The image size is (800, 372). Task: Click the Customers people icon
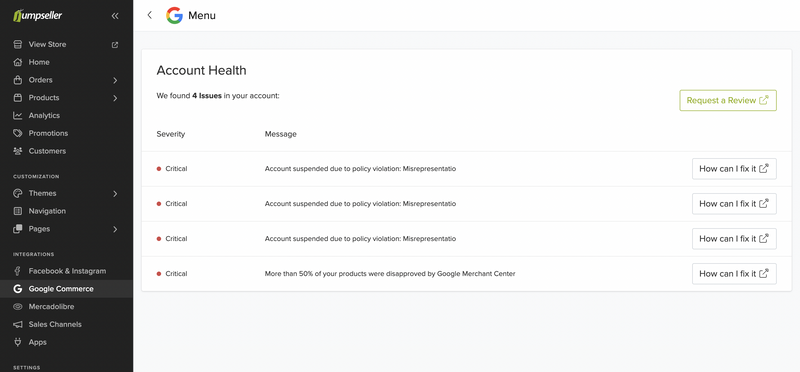tap(18, 151)
